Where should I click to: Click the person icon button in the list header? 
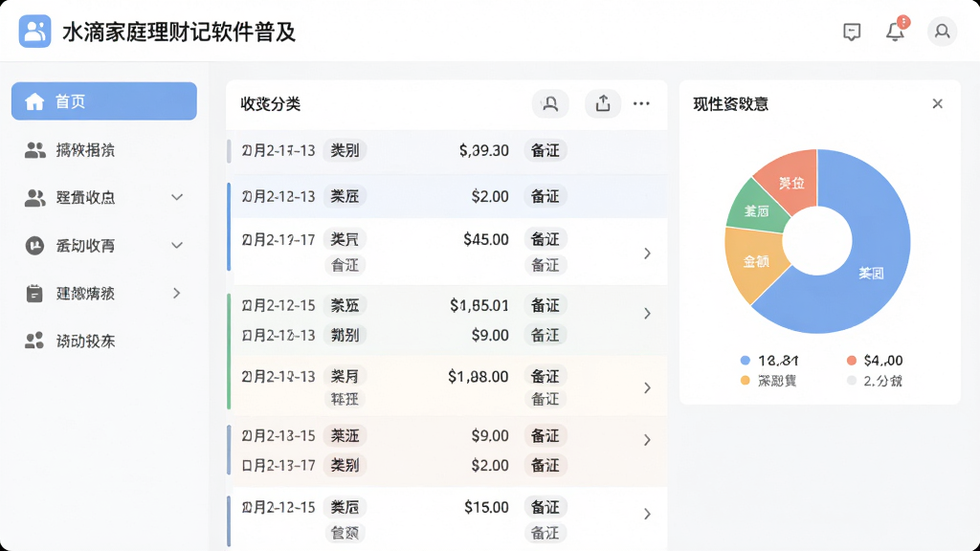coord(550,103)
